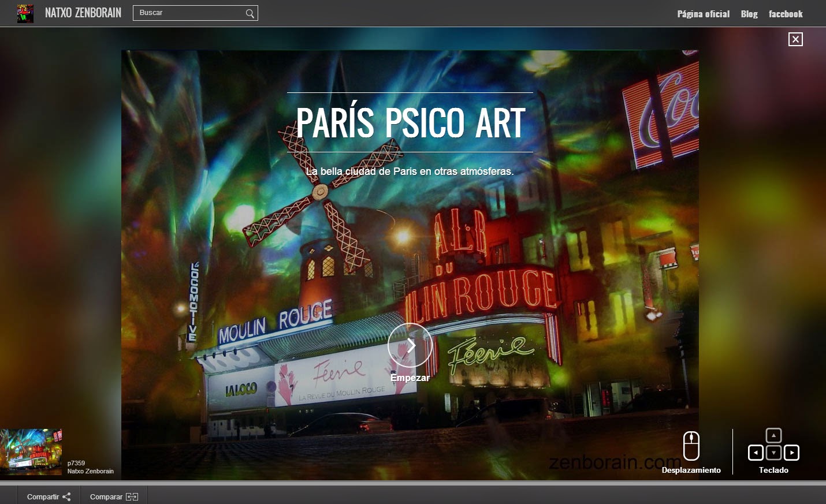Screen dimensions: 826x504
Task: Open the Blog link
Action: coord(749,14)
